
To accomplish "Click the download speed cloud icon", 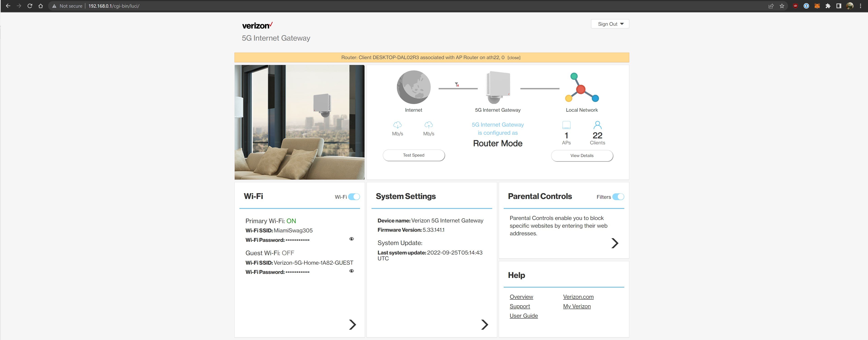I will [x=397, y=125].
